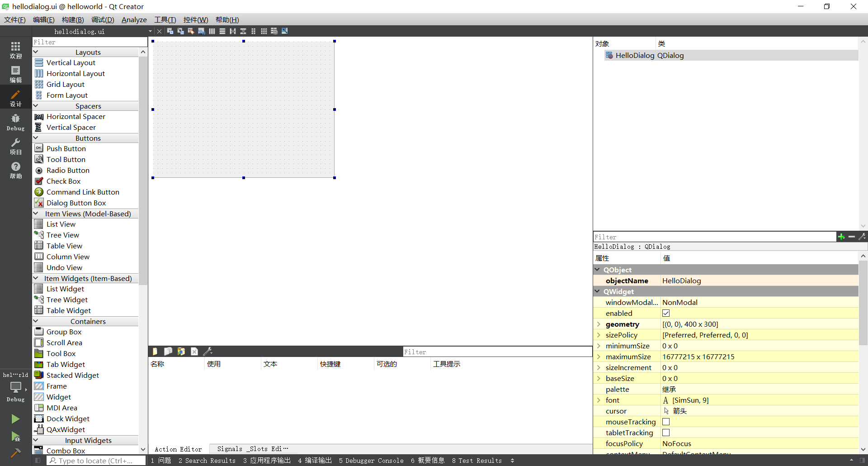Screen dimensions: 868x466
Task: Expand the geometry property
Action: [x=599, y=324]
